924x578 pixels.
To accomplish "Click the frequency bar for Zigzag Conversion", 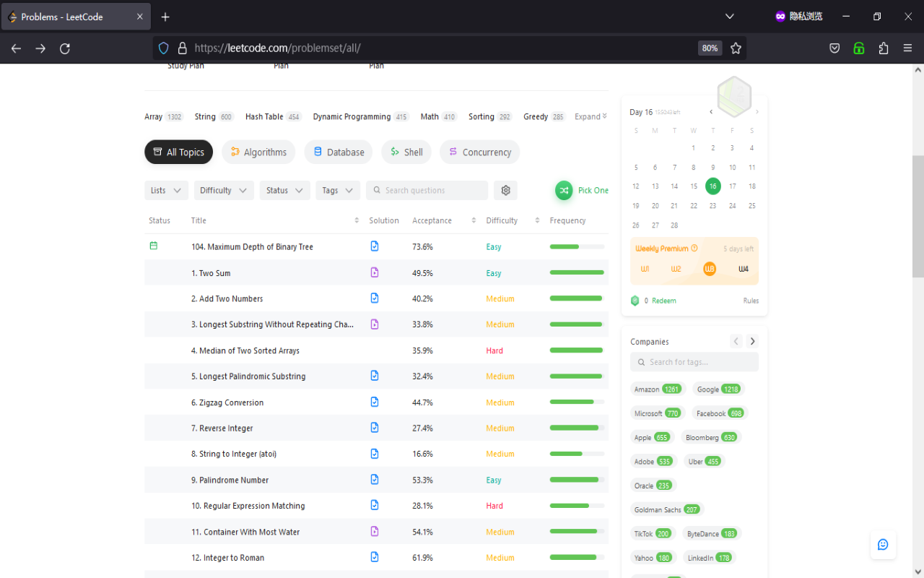I will 577,402.
